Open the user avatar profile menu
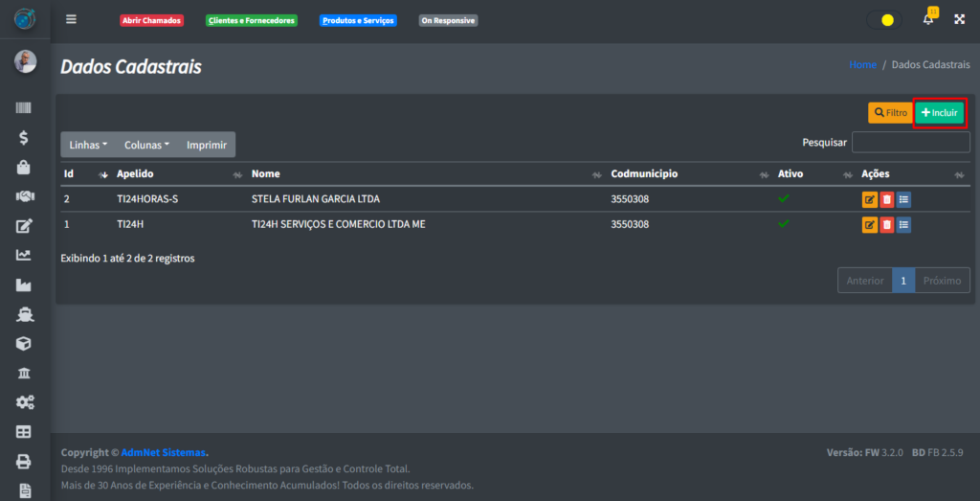 point(25,62)
